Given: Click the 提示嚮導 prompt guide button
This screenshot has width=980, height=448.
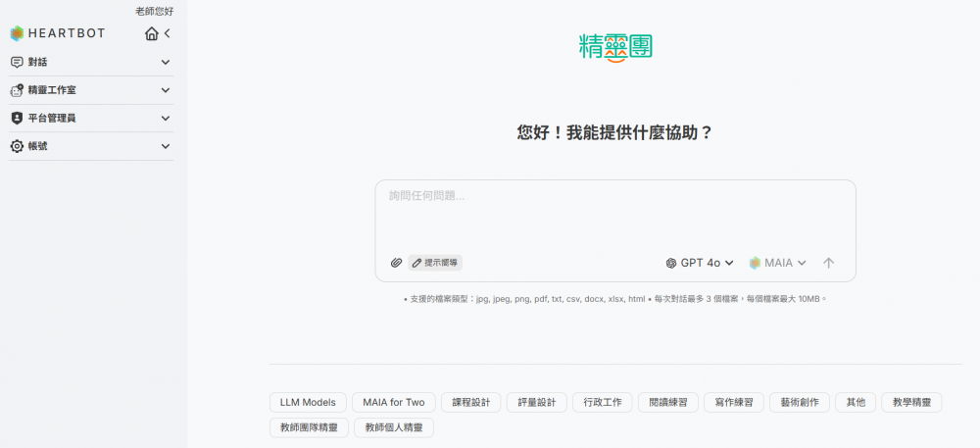Looking at the screenshot, I should (436, 263).
